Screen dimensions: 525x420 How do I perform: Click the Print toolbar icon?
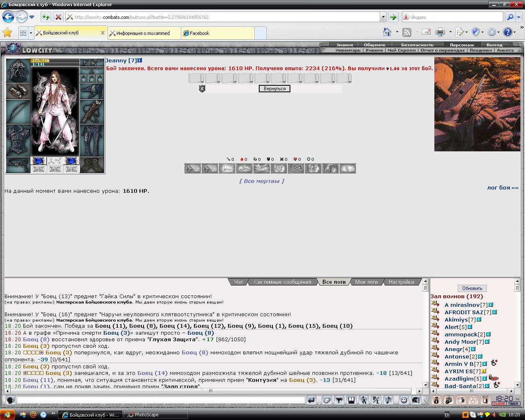click(x=441, y=32)
